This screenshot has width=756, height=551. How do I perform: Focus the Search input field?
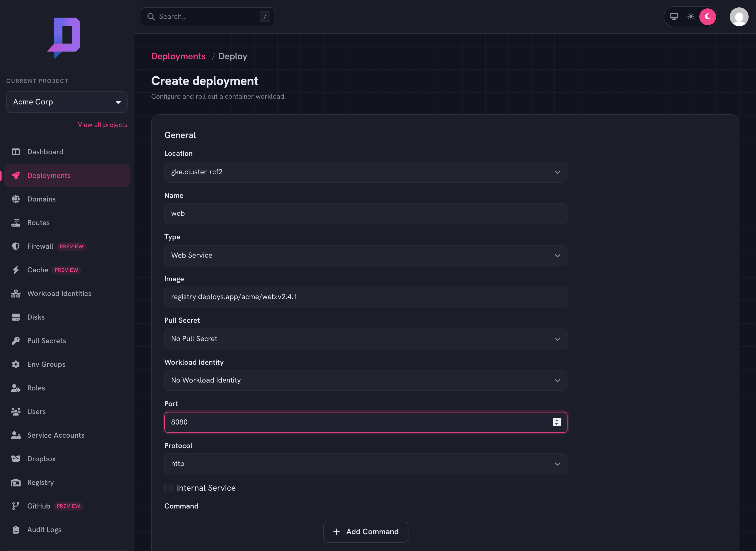click(208, 17)
